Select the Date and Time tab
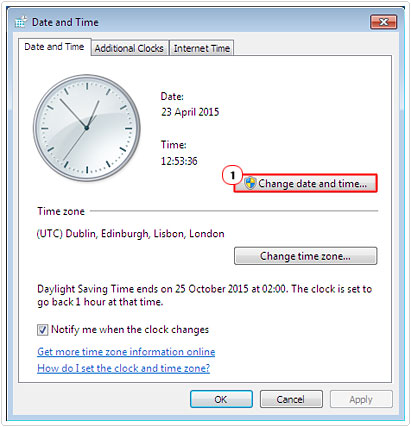Viewport: 411px width, 427px height. [x=54, y=47]
